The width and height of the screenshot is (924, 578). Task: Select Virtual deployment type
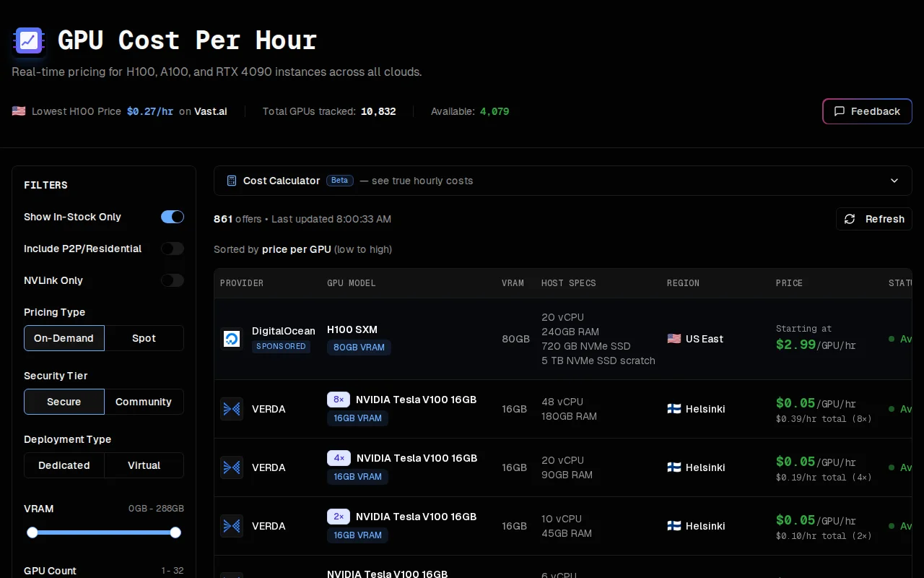click(x=144, y=465)
